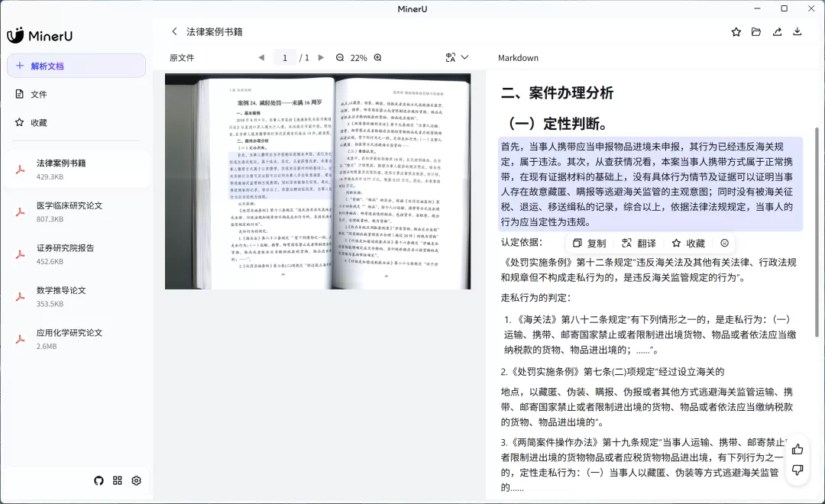This screenshot has width=825, height=504.
Task: Click 复制 button on paragraph toolbar
Action: (589, 243)
